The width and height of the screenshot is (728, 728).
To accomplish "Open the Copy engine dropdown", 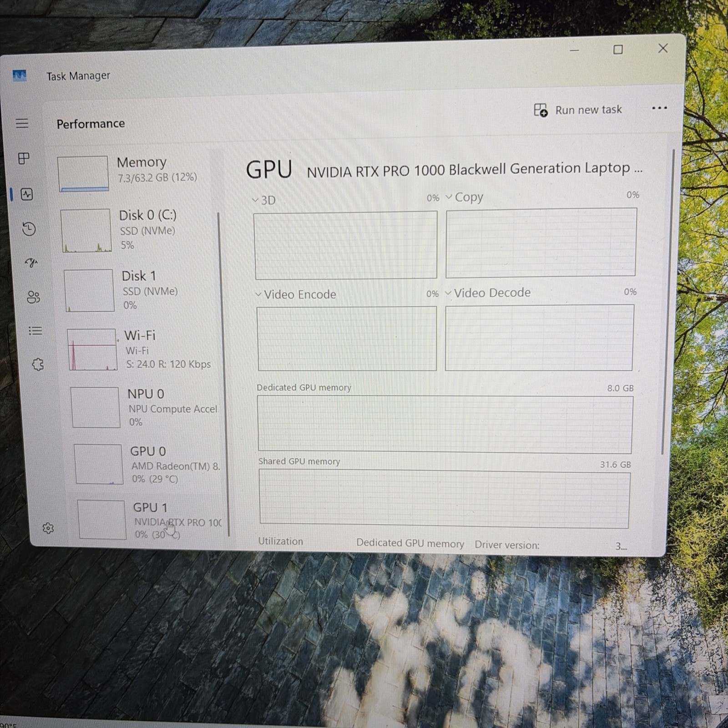I will point(464,197).
